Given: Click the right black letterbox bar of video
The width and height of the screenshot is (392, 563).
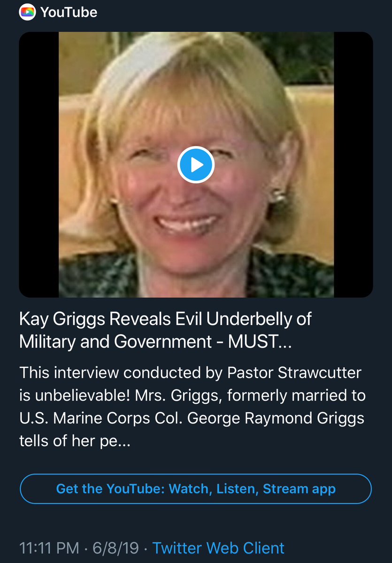Looking at the screenshot, I should click(353, 164).
